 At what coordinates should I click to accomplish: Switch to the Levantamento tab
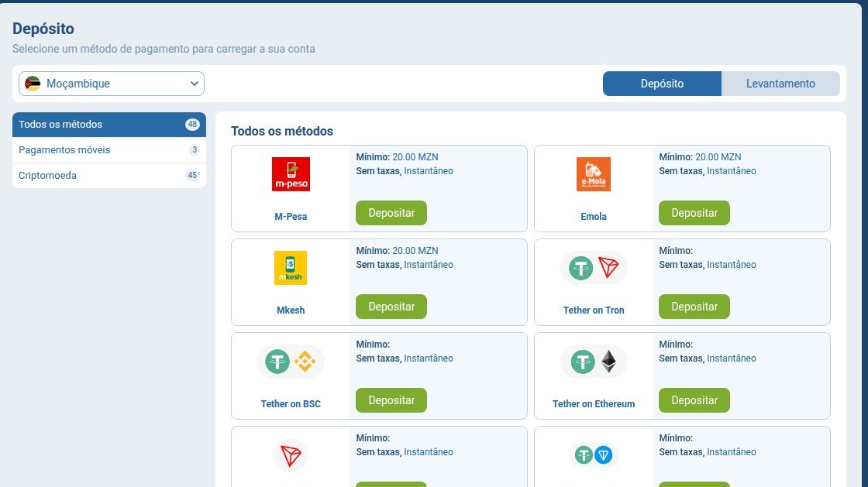click(780, 84)
